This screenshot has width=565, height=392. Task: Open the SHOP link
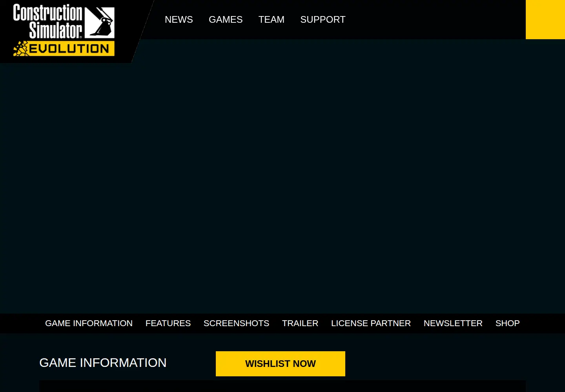(507, 323)
